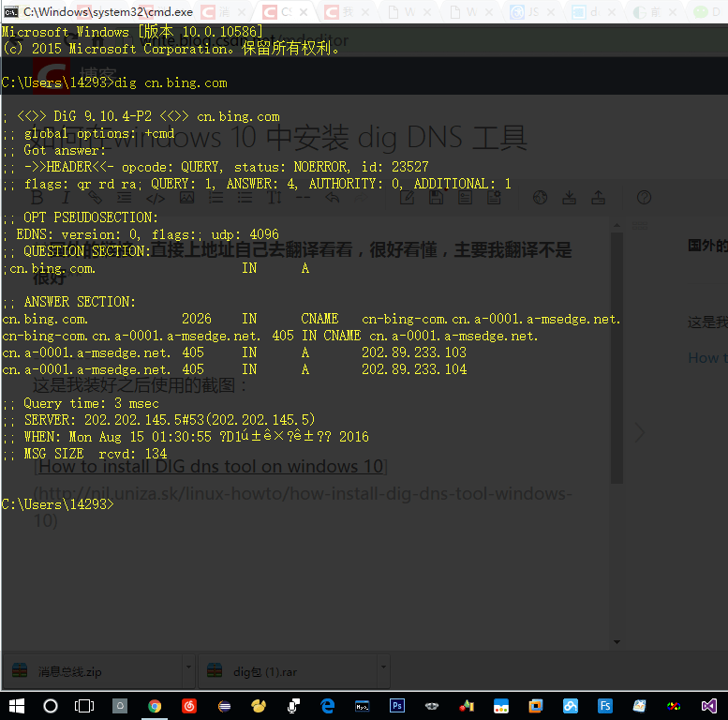
Task: Click the Fs application icon on the taskbar
Action: pyautogui.click(x=605, y=706)
